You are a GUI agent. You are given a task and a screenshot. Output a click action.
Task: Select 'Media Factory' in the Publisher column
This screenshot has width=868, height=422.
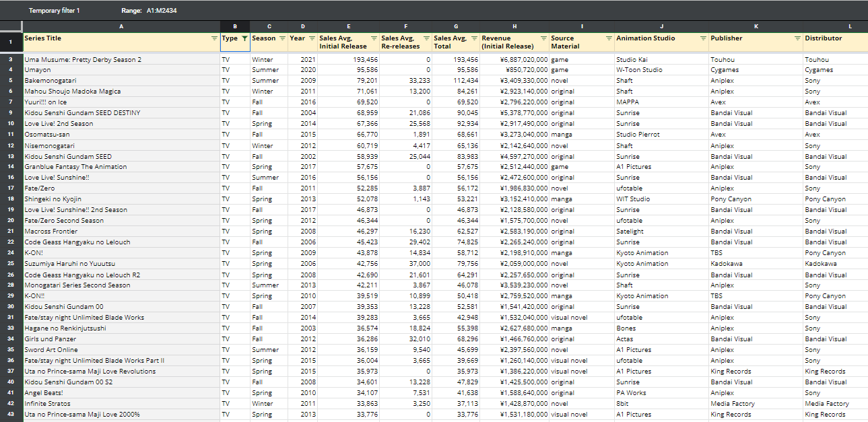pyautogui.click(x=756, y=404)
